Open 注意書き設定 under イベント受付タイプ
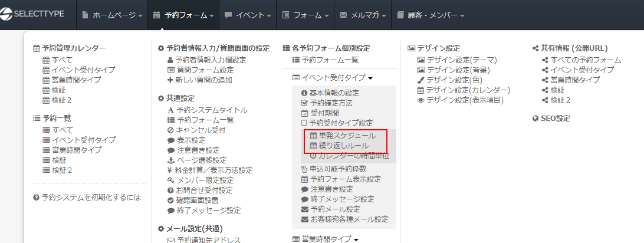Viewport: 644px width, 243px height. pyautogui.click(x=327, y=189)
